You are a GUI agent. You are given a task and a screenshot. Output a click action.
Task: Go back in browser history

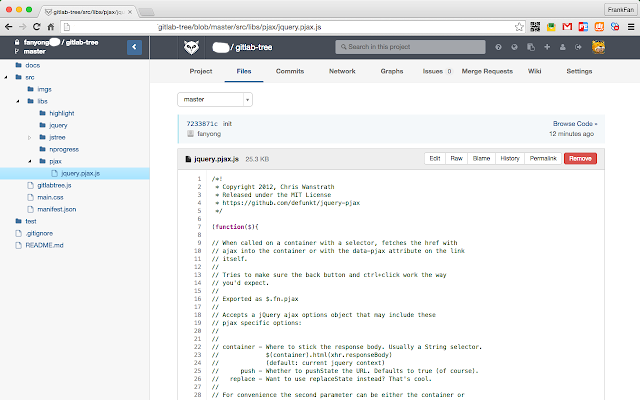[9, 27]
